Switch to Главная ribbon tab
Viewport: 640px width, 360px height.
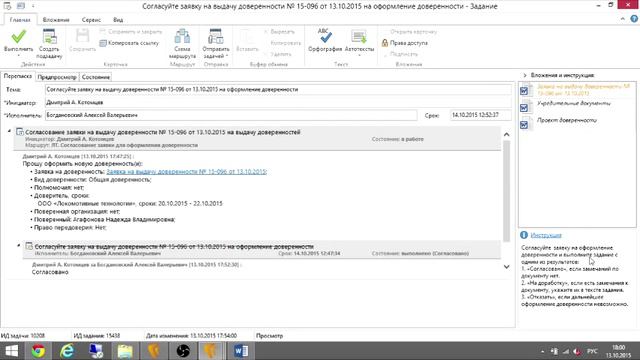point(20,20)
